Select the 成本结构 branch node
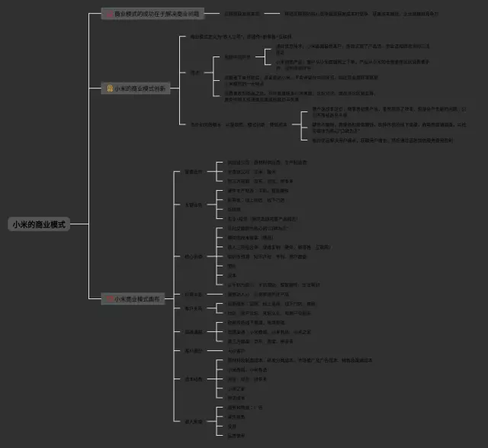Image resolution: width=488 pixels, height=448 pixels. [193, 379]
